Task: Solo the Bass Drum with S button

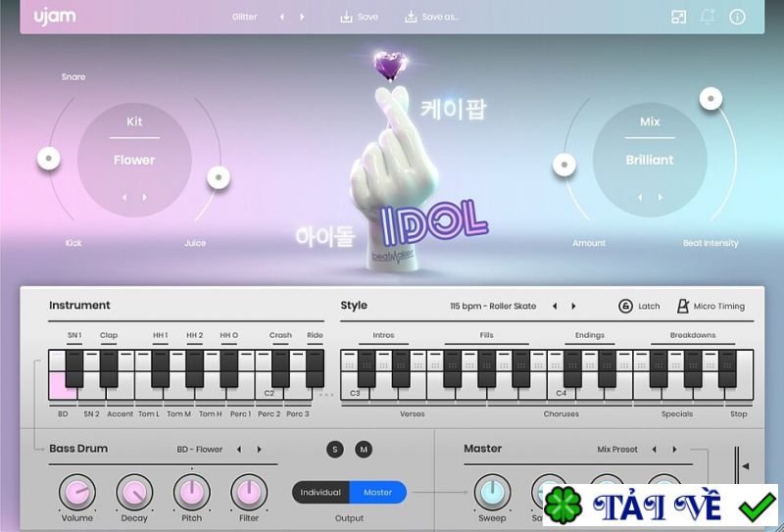Action: [x=335, y=449]
